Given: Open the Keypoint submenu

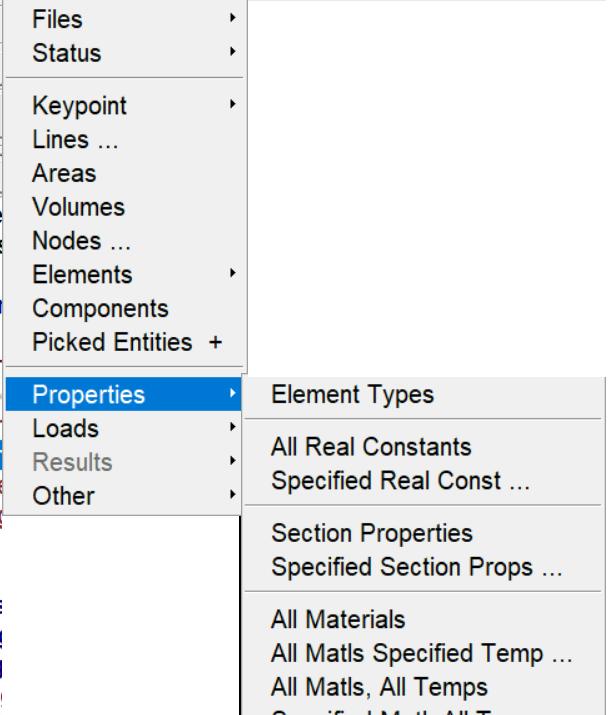Looking at the screenshot, I should 80,106.
